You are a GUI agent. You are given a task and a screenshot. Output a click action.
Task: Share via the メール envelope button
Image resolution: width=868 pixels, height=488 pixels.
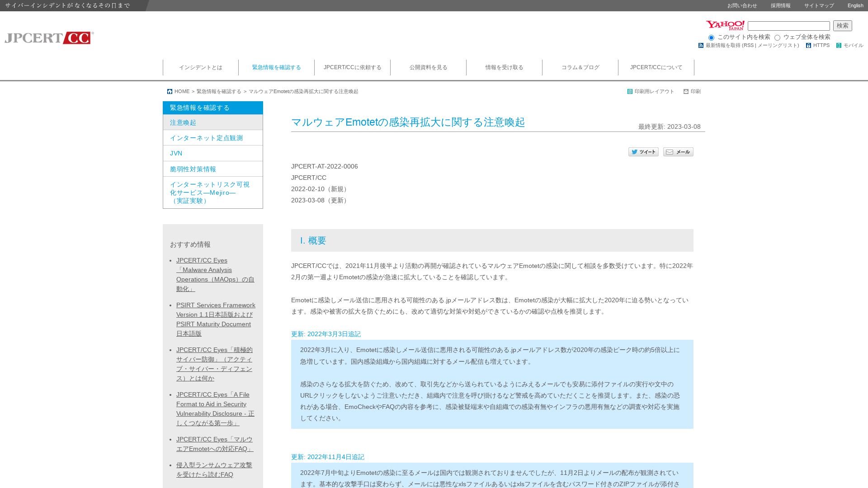tap(678, 152)
